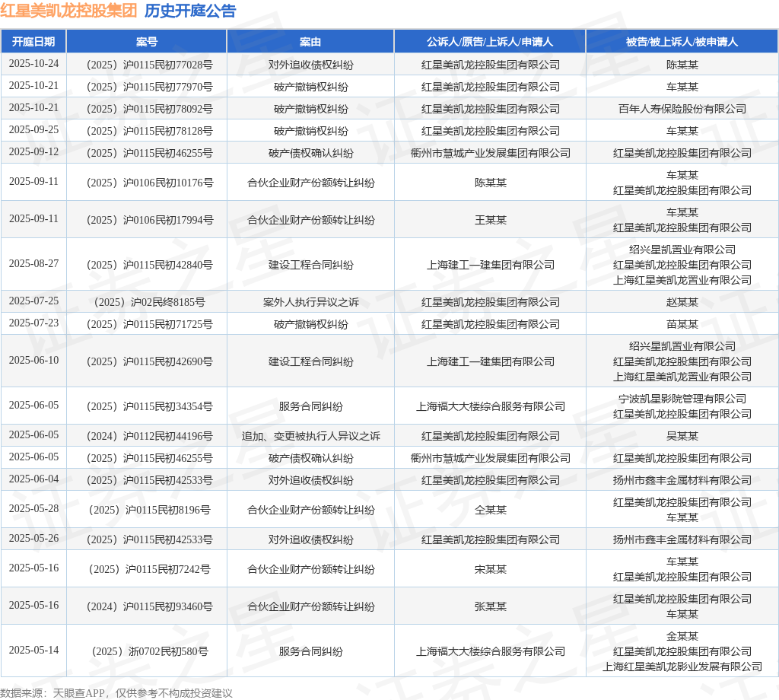The image size is (779, 700).
Task: Click plaintiff 张某某
Action: tap(491, 606)
